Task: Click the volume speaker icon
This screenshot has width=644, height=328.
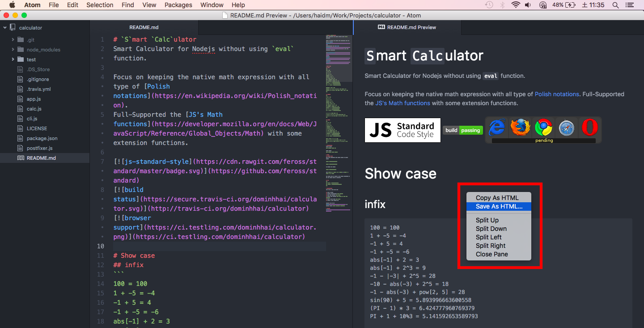Action: pos(529,5)
